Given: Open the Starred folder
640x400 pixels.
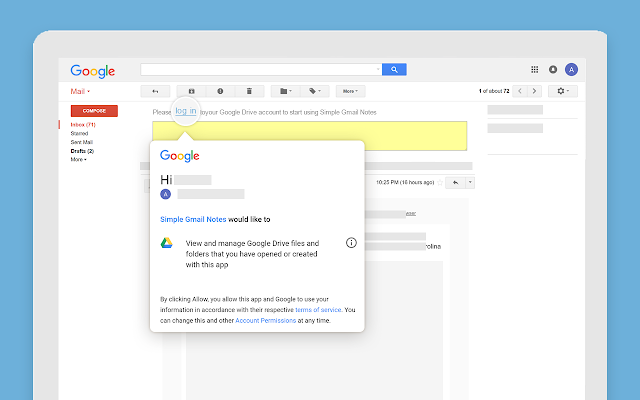Looking at the screenshot, I should [79, 133].
